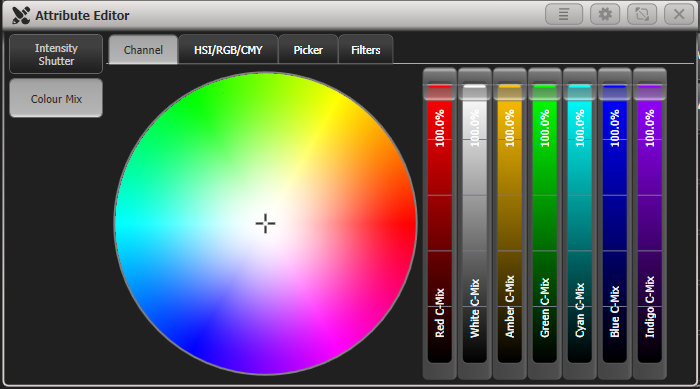Open the Picker tab

click(308, 50)
